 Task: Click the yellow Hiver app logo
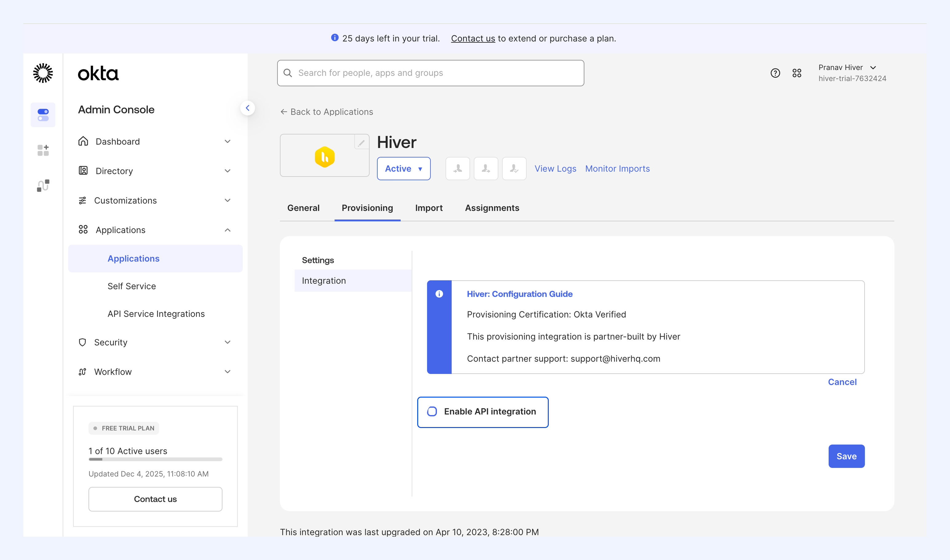[x=325, y=157]
